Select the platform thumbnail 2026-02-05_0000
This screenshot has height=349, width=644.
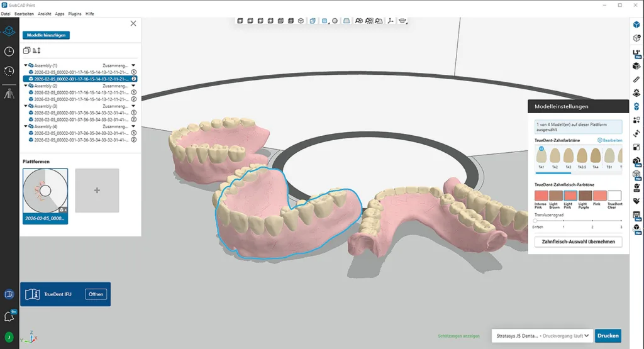pos(45,196)
